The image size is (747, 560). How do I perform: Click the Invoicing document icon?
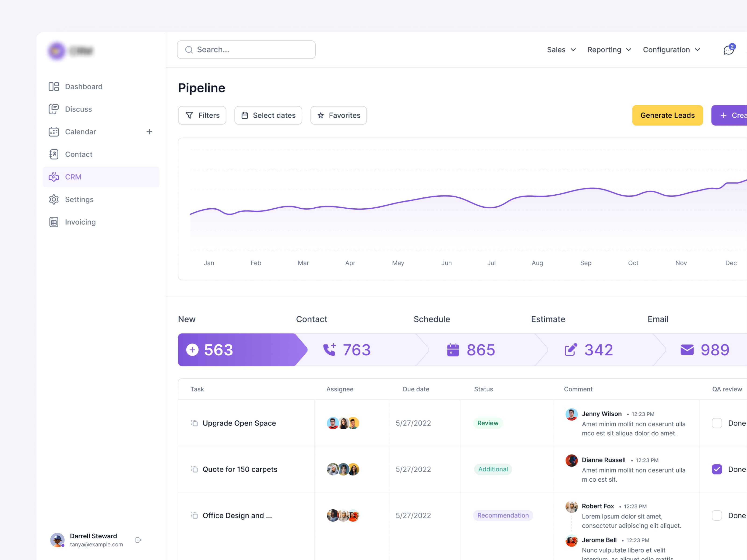54,222
